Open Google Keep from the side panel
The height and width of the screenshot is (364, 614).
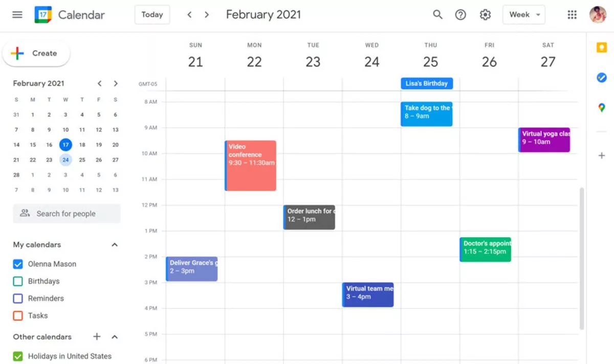(601, 48)
